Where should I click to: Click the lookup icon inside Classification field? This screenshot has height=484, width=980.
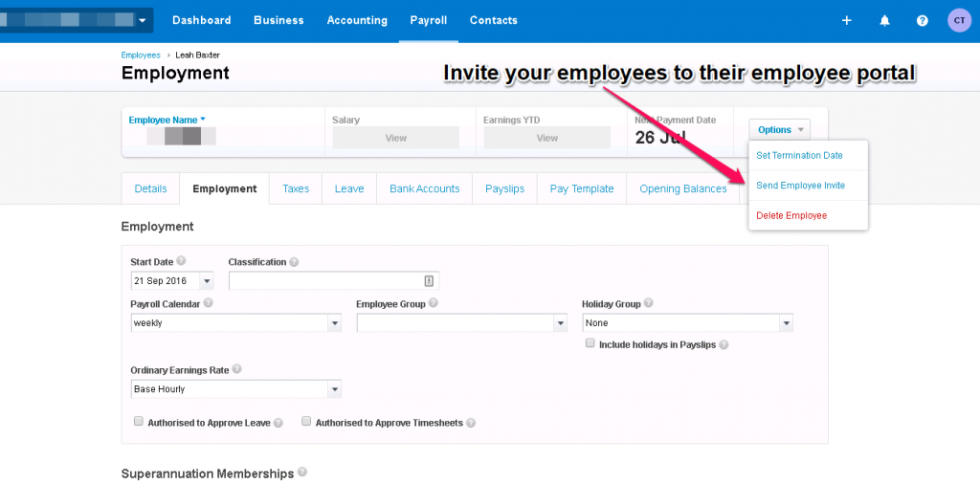coord(429,281)
